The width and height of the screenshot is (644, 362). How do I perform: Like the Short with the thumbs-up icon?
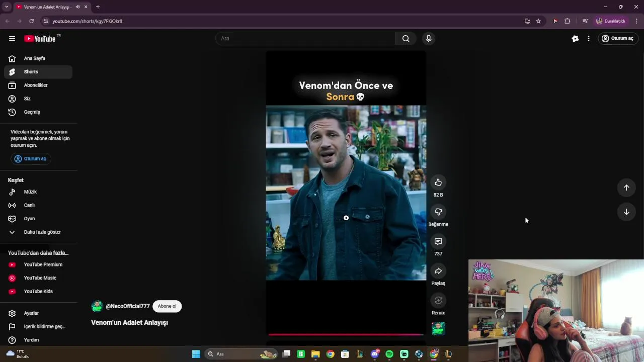click(x=438, y=183)
